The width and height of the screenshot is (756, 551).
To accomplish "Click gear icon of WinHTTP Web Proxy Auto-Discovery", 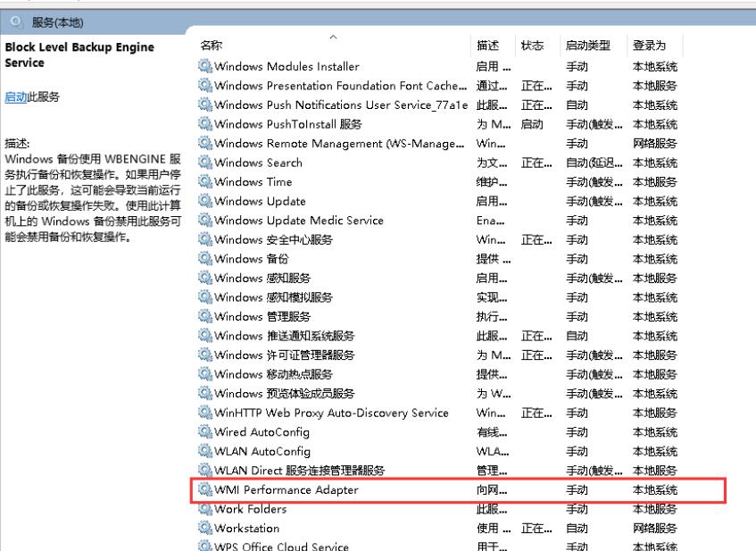I will click(x=205, y=413).
